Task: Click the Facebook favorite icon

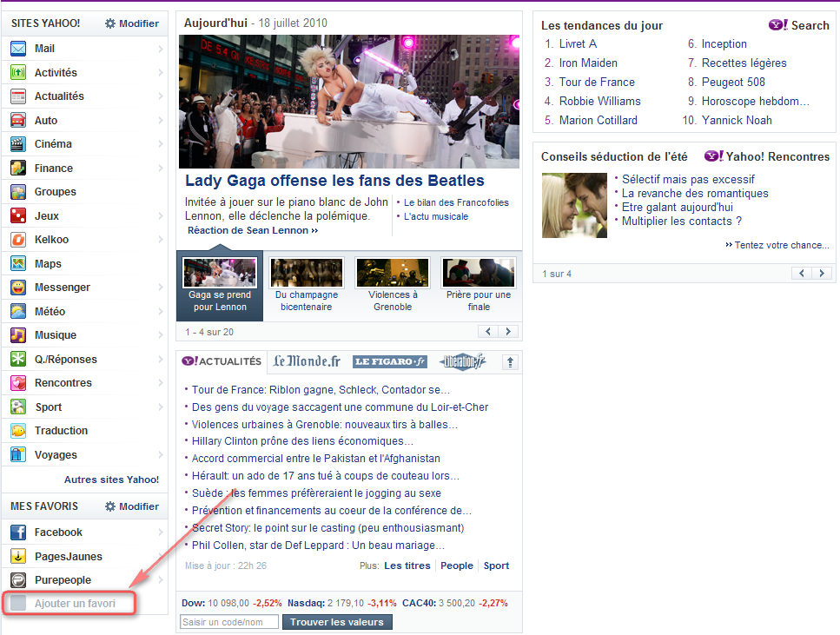Action: tap(18, 532)
